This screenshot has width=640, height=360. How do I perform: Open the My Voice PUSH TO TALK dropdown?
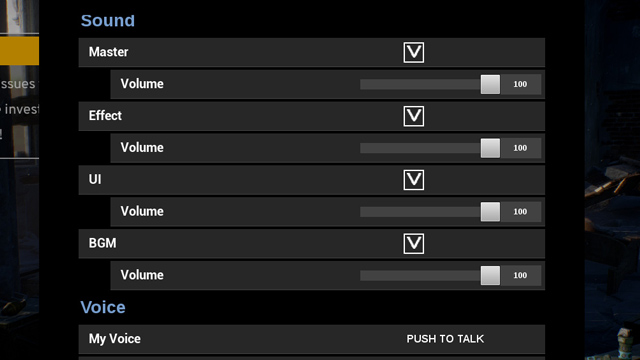445,339
